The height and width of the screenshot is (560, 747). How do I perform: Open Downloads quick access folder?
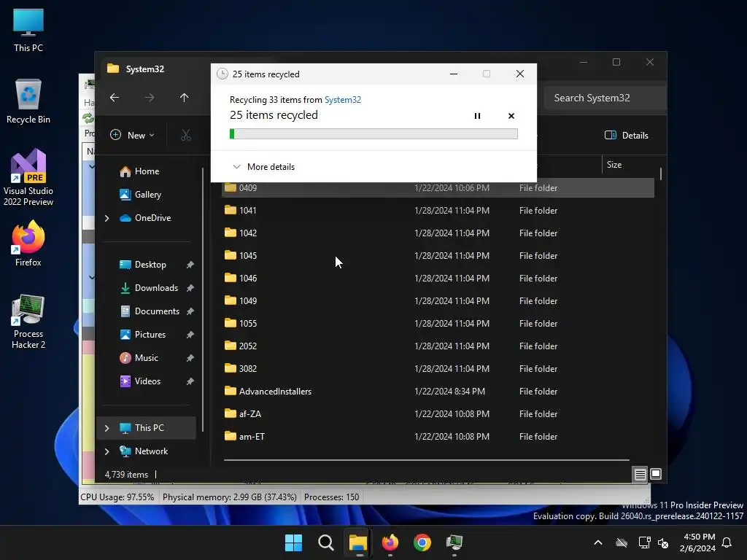149,288
